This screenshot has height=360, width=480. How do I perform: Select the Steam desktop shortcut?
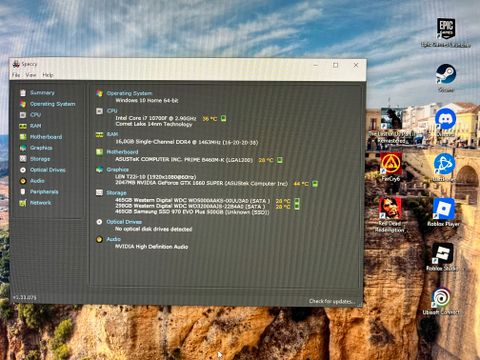446,78
